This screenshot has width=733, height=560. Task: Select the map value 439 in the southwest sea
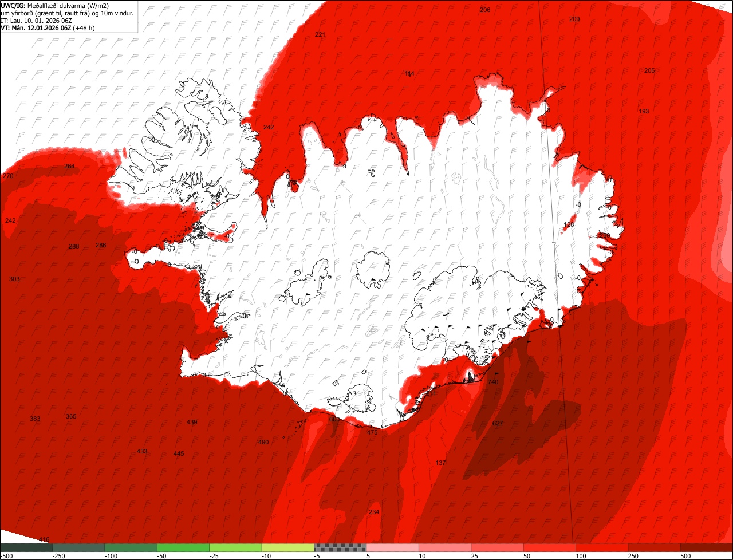pos(192,423)
